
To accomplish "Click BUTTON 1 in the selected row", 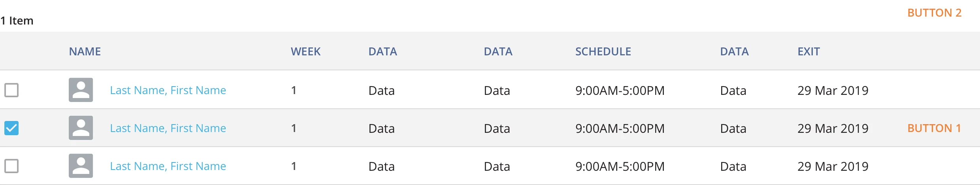I will 934,128.
